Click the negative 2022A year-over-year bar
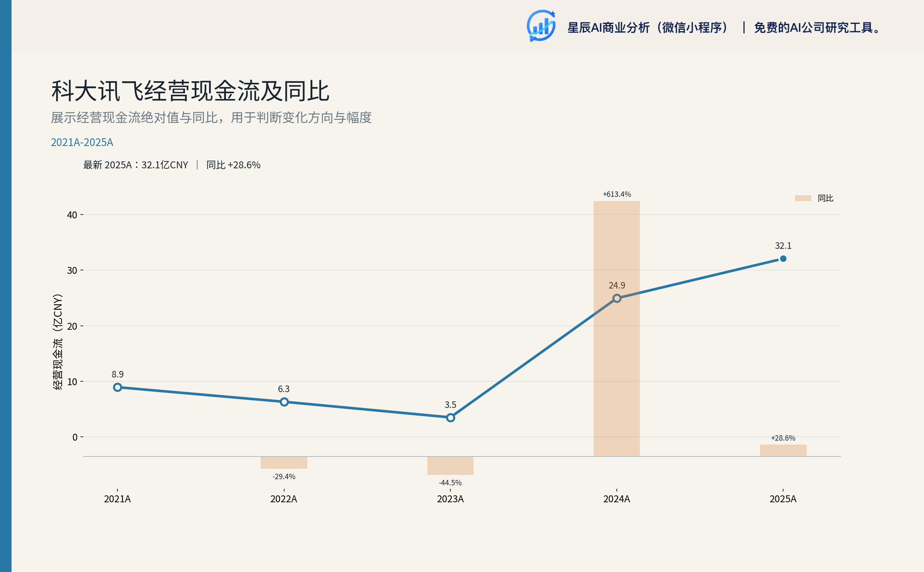Viewport: 924px width, 572px height. click(x=284, y=463)
